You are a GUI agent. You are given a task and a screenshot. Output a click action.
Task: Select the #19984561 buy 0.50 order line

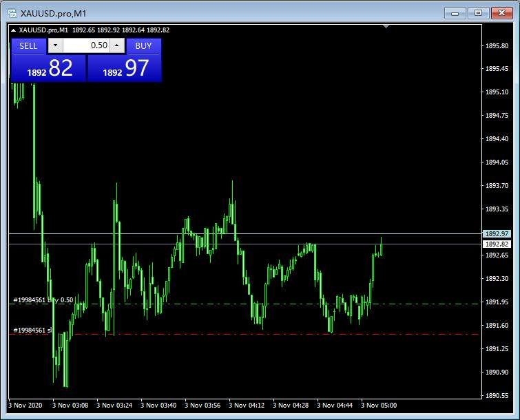(43, 300)
